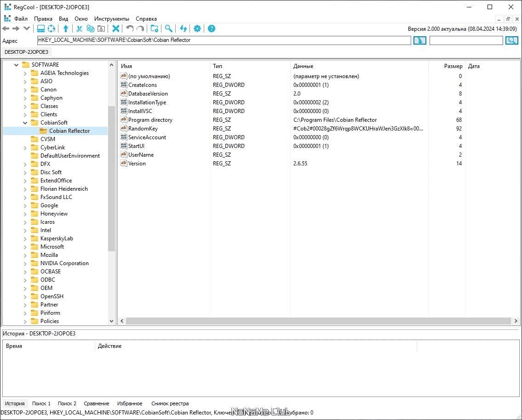Select the DESKTOP-2JOPOE3 tab
The width and height of the screenshot is (522, 420).
point(26,52)
